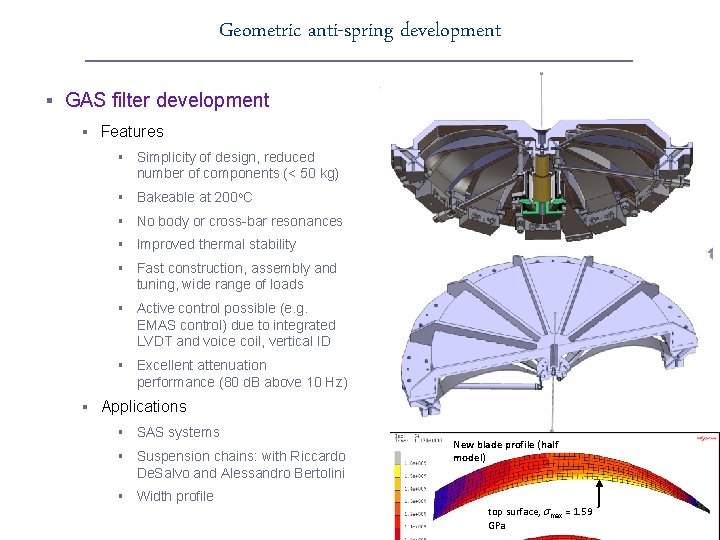Select the 'SAS systems' bullet

[x=178, y=433]
